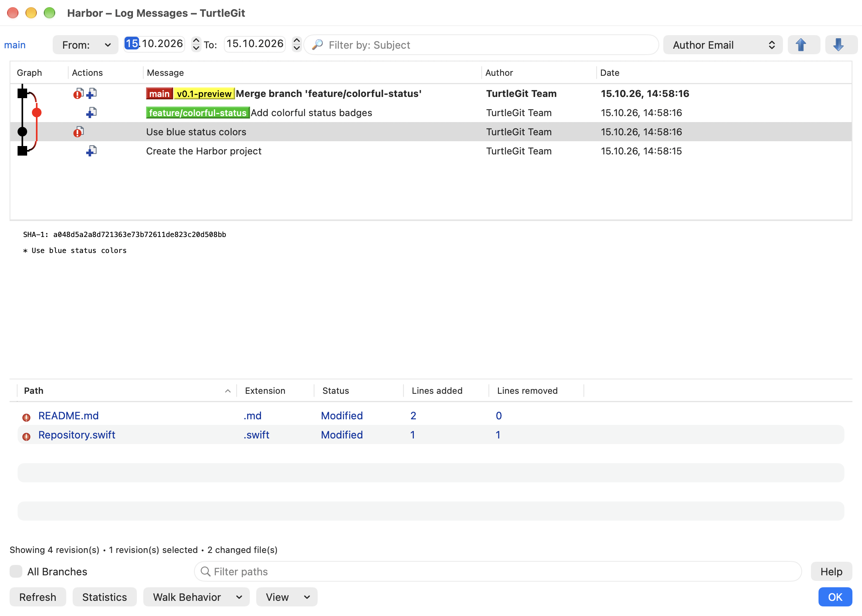Select Repository.swift in changed files
862x616 pixels.
[x=431, y=435]
